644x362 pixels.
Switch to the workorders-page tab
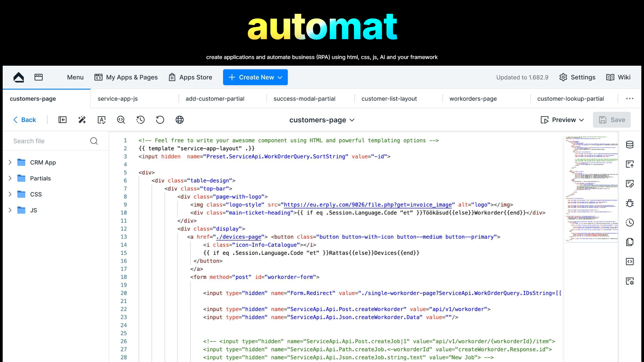[x=473, y=99]
